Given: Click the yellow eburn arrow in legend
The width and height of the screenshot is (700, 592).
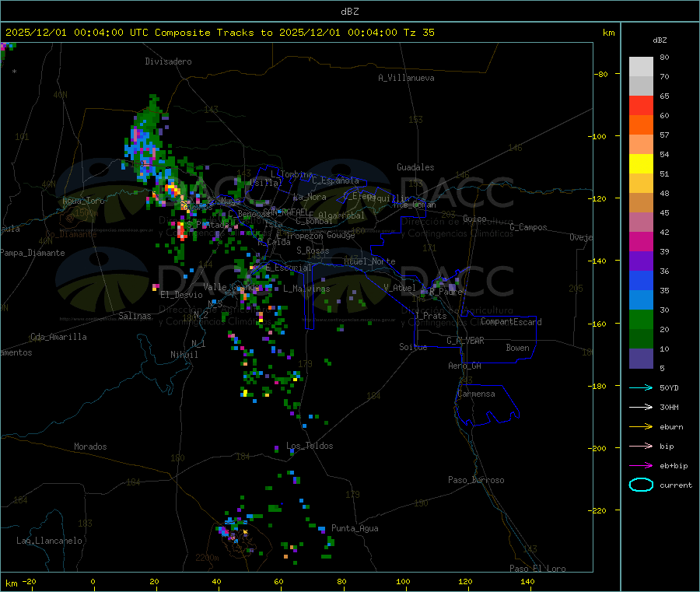Looking at the screenshot, I should point(641,426).
